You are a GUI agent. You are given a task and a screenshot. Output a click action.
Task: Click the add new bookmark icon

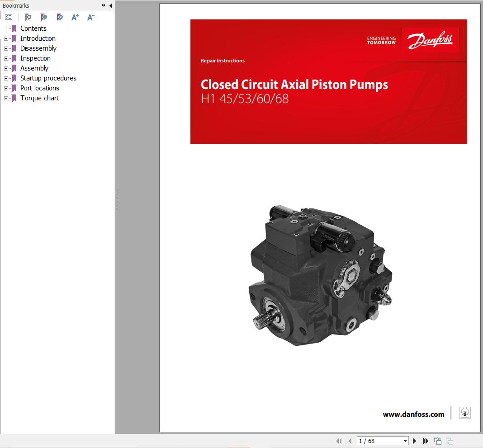coord(43,17)
